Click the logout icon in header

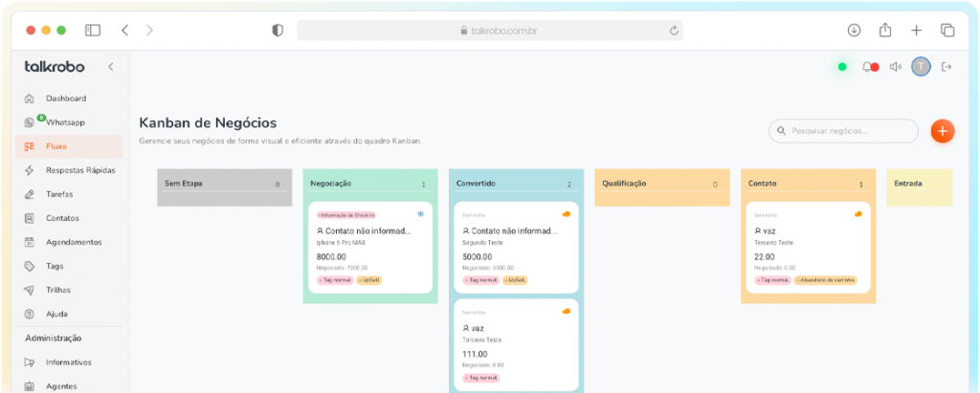[947, 67]
